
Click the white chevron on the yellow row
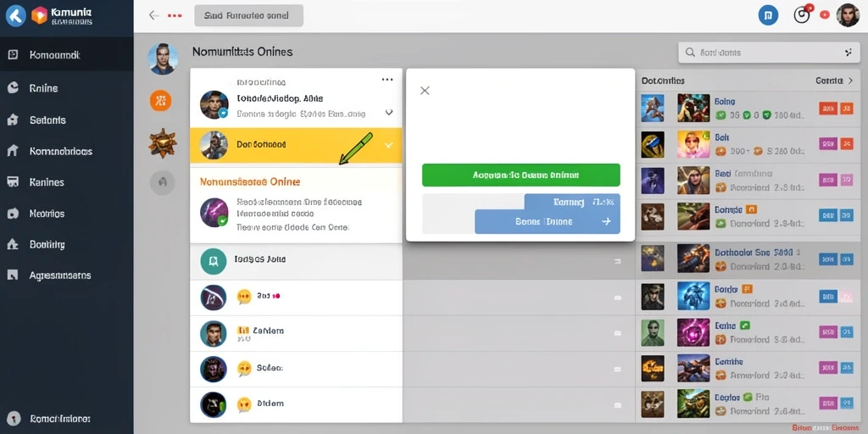(388, 145)
